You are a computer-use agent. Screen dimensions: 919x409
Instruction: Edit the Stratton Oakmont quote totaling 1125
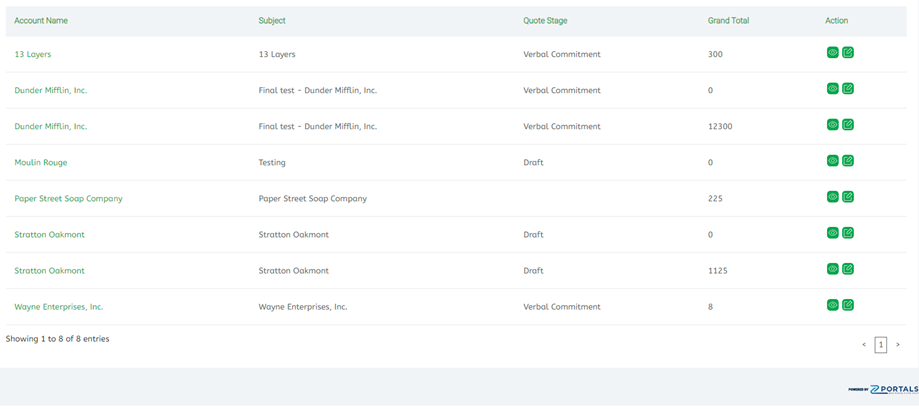click(848, 269)
